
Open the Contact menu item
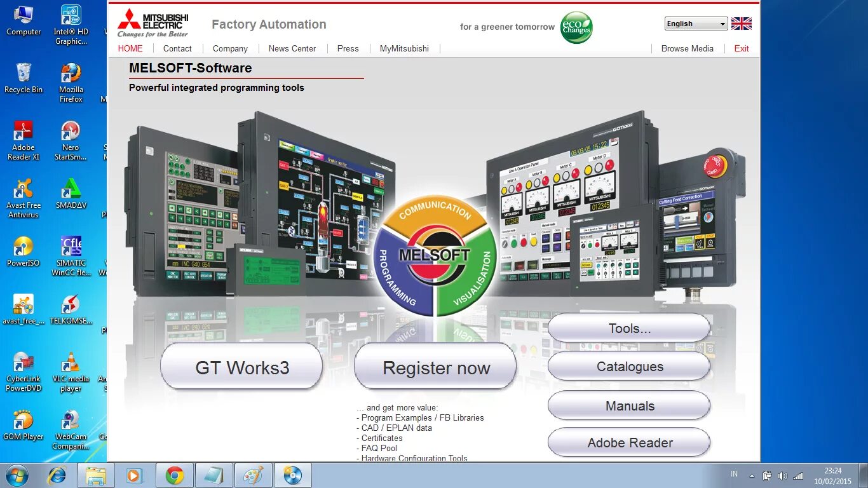pos(177,48)
